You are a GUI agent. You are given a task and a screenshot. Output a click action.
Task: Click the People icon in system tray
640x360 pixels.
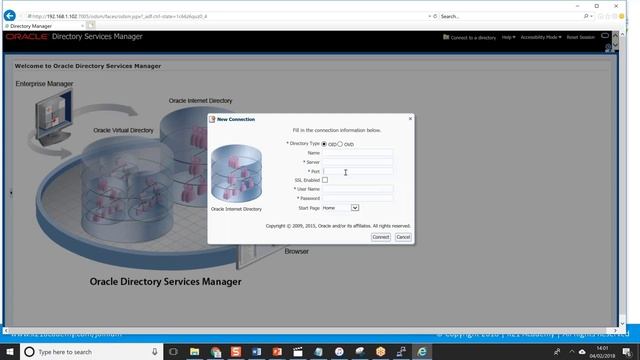point(557,352)
